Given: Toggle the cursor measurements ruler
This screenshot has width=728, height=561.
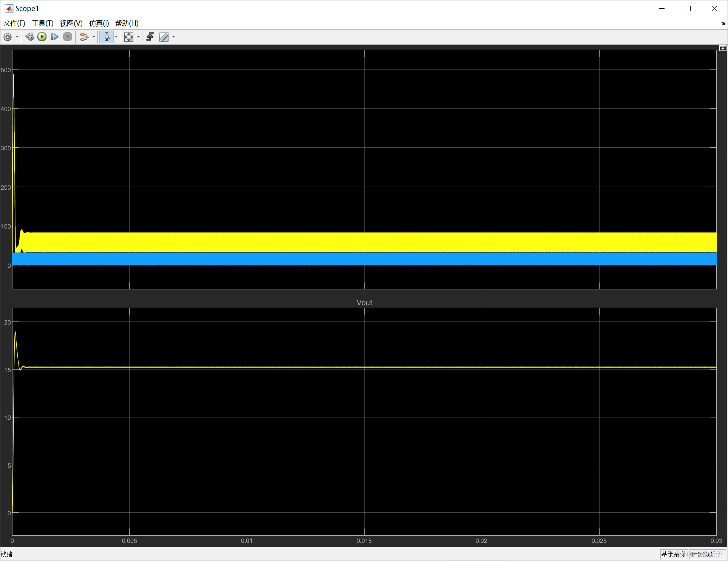Looking at the screenshot, I should 164,37.
